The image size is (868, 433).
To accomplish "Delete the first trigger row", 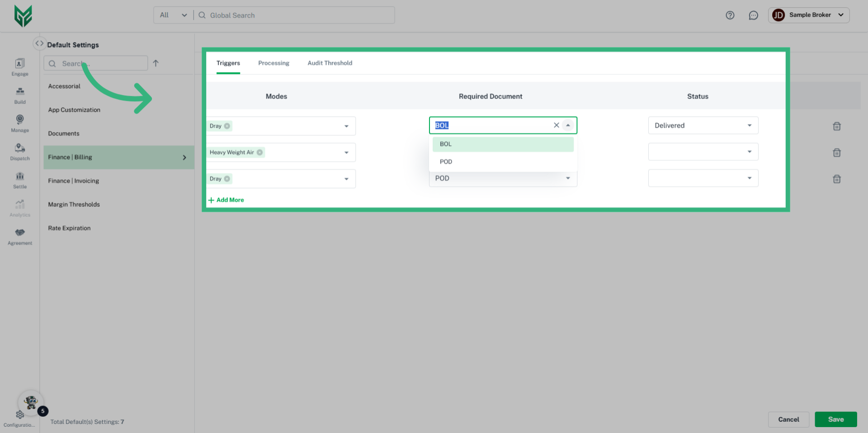I will point(836,126).
